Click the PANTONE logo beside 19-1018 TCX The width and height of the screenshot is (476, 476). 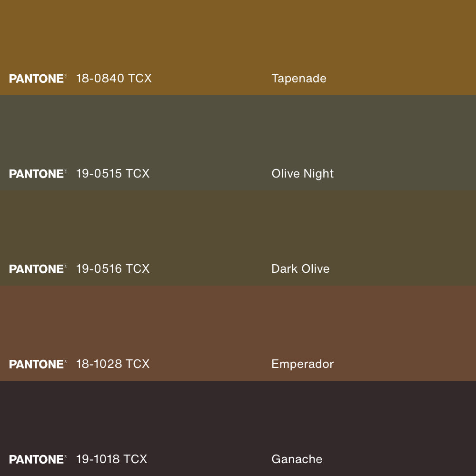pos(38,459)
